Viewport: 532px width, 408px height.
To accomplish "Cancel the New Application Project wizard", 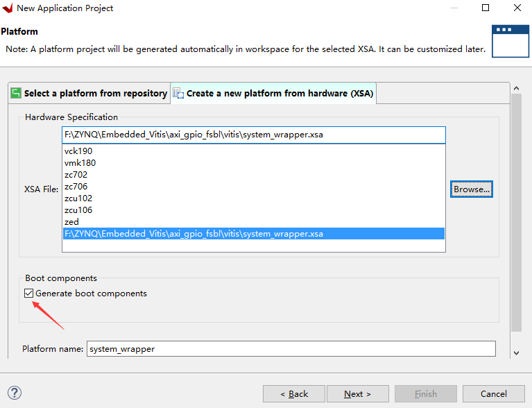I will [x=494, y=393].
